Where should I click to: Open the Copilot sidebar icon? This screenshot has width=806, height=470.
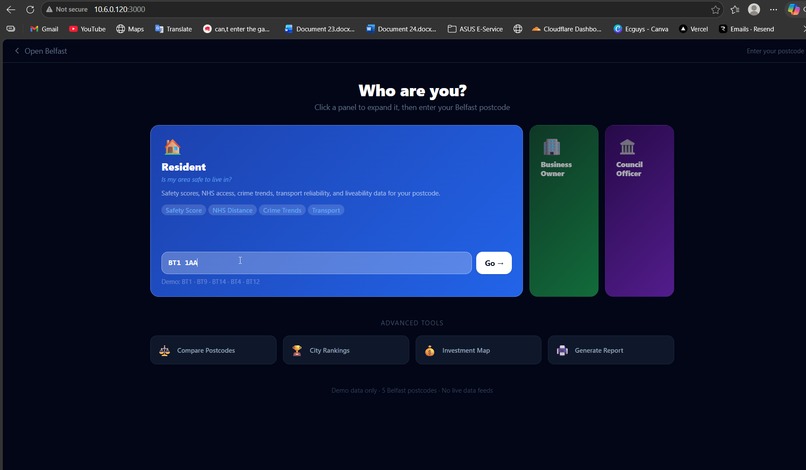[x=794, y=9]
